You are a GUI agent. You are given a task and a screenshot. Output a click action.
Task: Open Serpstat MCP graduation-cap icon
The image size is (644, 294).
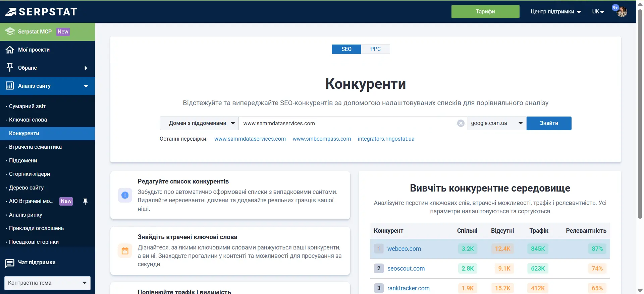(x=10, y=31)
